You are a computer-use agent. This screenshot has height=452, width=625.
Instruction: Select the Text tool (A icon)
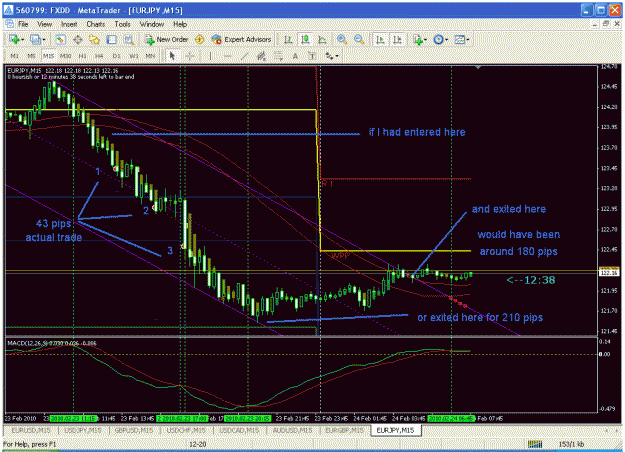(295, 56)
